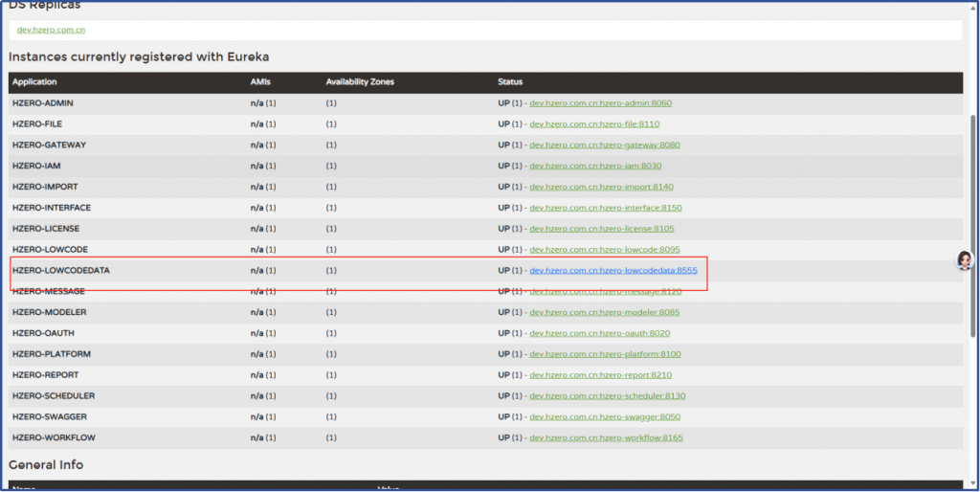Click the vertical scrollbar on the right
Screen dimensions: 980x492
tap(973, 239)
